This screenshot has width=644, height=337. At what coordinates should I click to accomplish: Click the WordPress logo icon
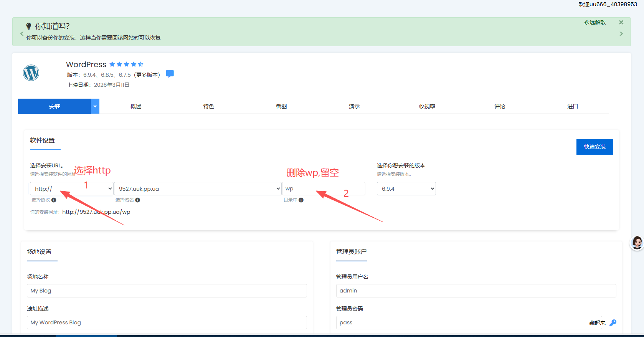click(x=31, y=73)
